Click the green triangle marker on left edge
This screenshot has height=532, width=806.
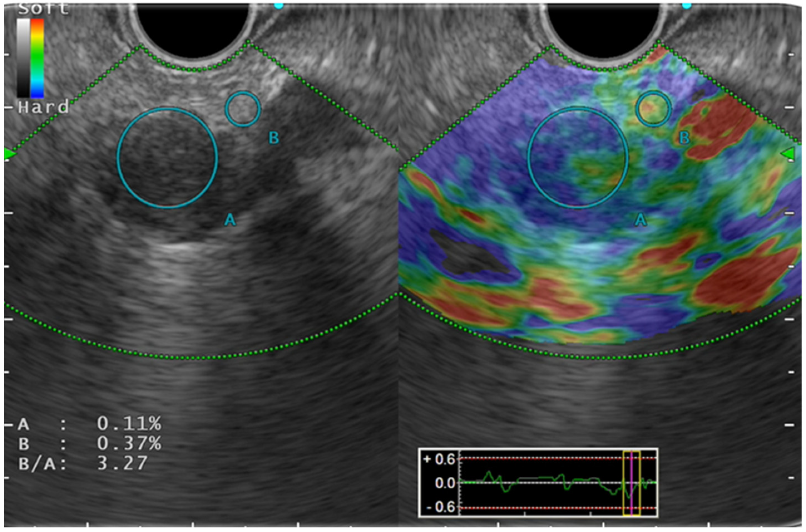9,154
